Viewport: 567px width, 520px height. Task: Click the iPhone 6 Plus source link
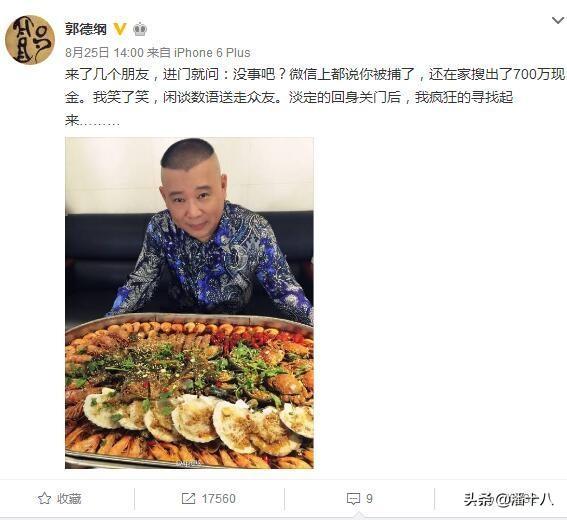tap(212, 53)
